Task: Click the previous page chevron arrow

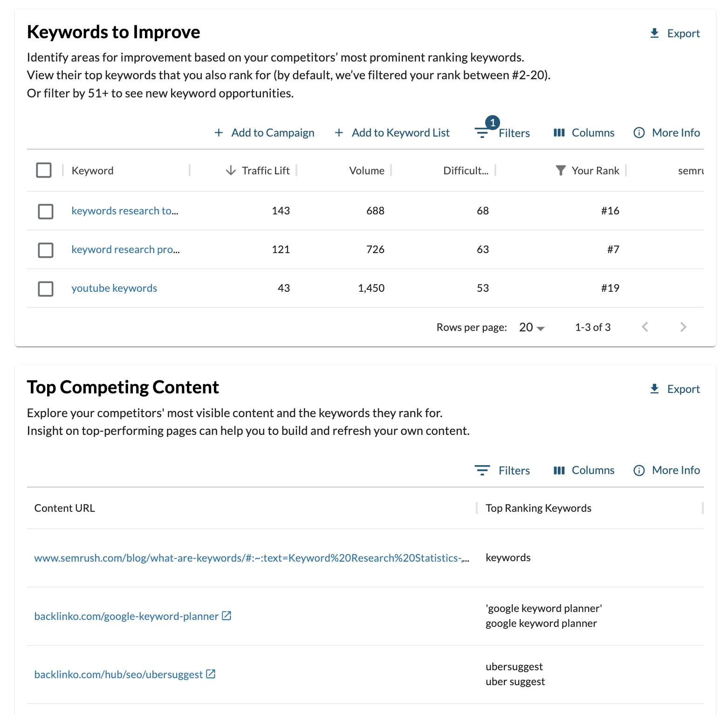Action: pyautogui.click(x=645, y=327)
